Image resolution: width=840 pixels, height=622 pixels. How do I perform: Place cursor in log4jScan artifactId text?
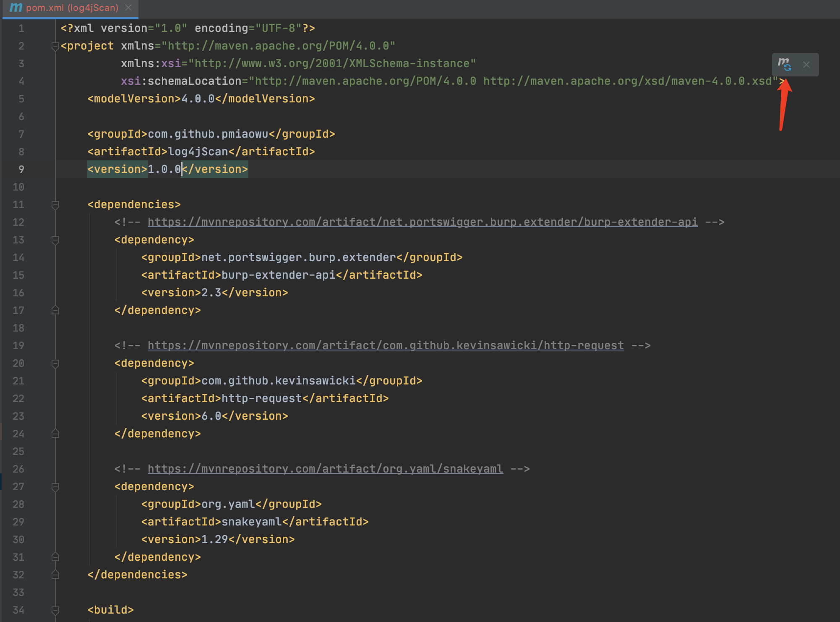(x=198, y=152)
